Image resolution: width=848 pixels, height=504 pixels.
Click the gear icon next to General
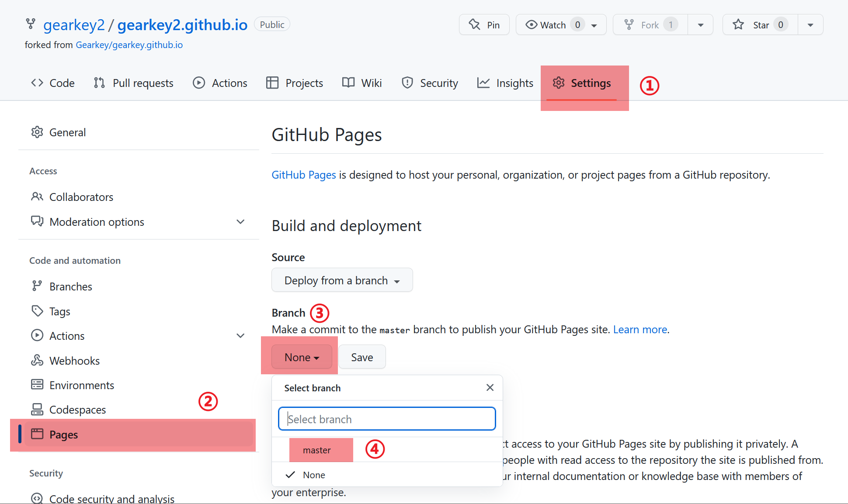pos(37,132)
